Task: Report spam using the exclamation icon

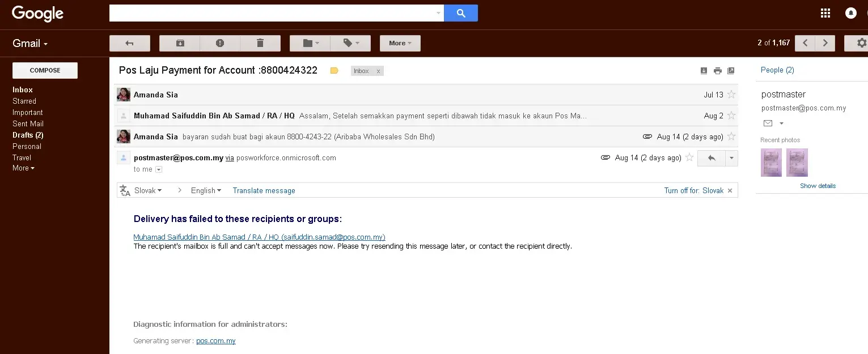Action: click(220, 44)
